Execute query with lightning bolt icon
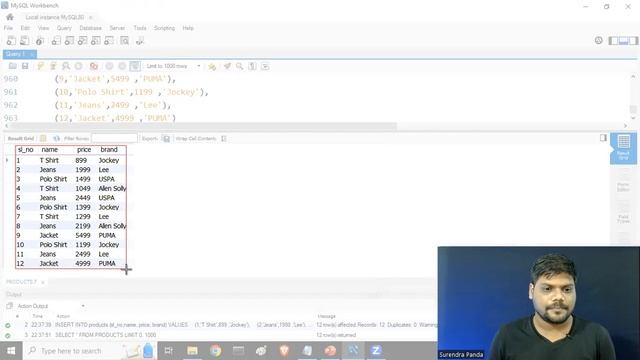Image resolution: width=640 pixels, height=360 pixels. (40, 66)
